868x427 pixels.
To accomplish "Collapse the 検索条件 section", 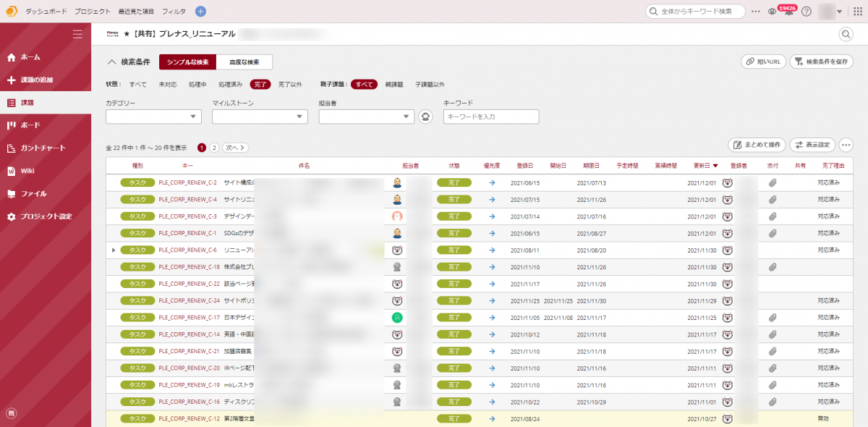I will [112, 62].
